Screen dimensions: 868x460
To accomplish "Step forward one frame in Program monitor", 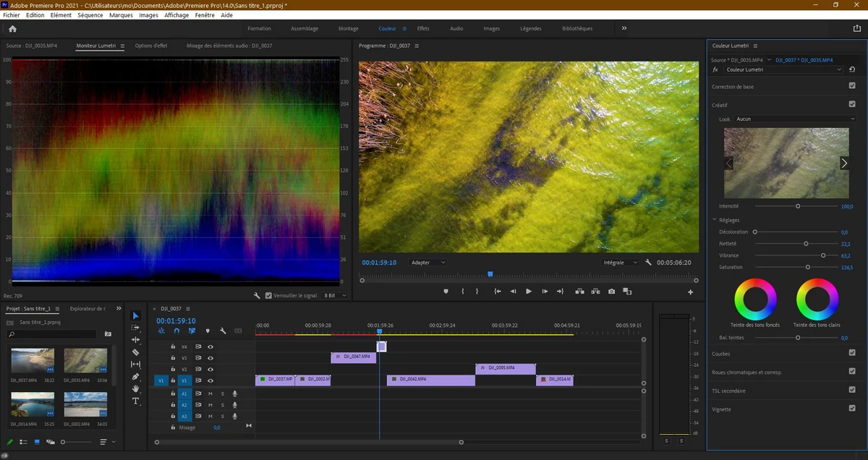I will click(x=545, y=291).
